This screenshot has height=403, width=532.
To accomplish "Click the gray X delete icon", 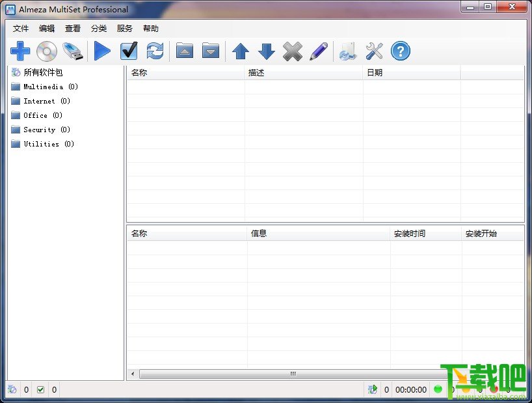I will pyautogui.click(x=293, y=51).
